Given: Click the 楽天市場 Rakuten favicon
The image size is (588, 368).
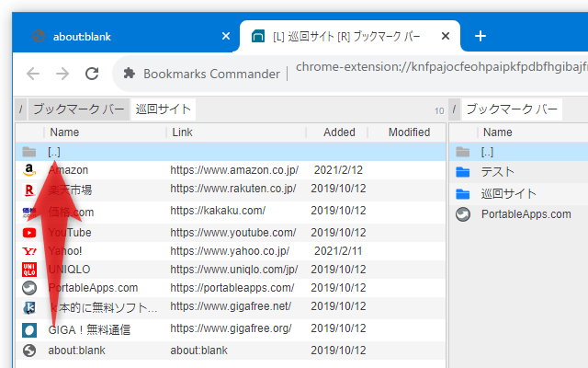Looking at the screenshot, I should [29, 190].
